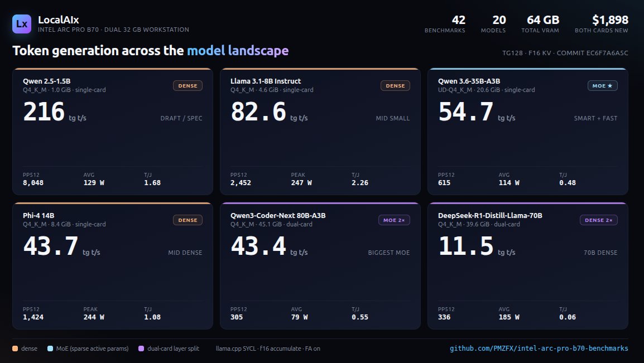
Task: Click the '43.7' tg t/s value
Action: pyautogui.click(x=51, y=246)
